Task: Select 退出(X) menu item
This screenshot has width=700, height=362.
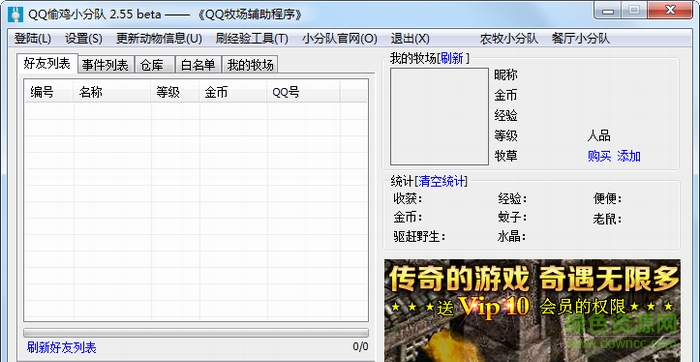Action: click(410, 39)
